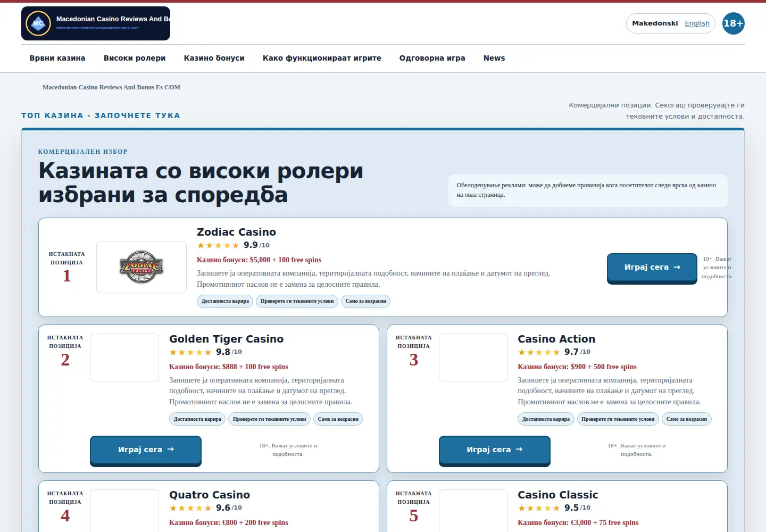Screen dimensions: 766x532
Task: Click the КОМЕРЦИЈАЛЕН ИЗБОР label
Action: (x=83, y=152)
